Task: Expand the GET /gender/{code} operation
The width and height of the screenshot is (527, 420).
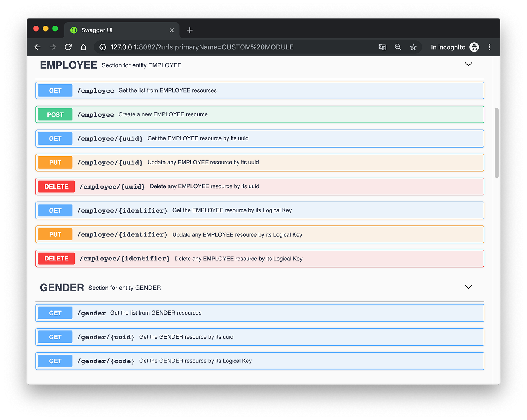Action: coord(260,361)
